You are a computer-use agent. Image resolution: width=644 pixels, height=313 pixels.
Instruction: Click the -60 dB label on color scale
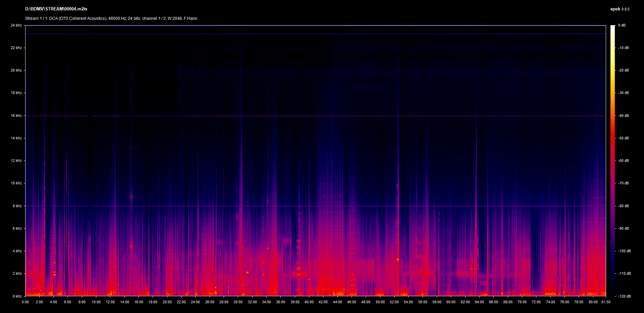[624, 161]
